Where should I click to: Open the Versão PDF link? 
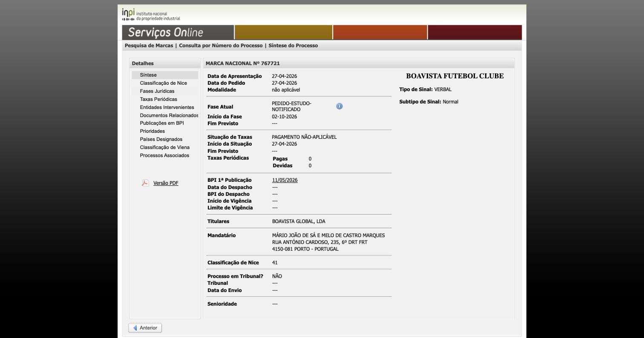pyautogui.click(x=166, y=183)
